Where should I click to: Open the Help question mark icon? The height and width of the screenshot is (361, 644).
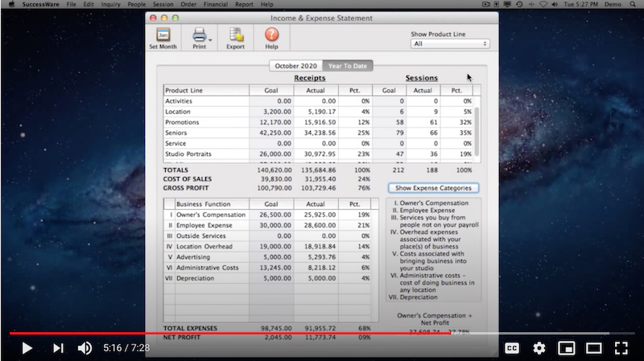click(x=271, y=38)
